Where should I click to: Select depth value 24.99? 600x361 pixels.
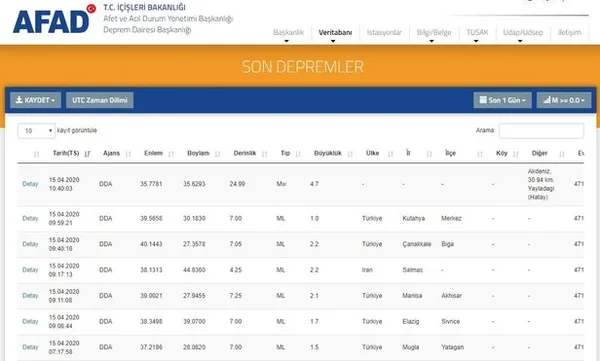pos(237,184)
